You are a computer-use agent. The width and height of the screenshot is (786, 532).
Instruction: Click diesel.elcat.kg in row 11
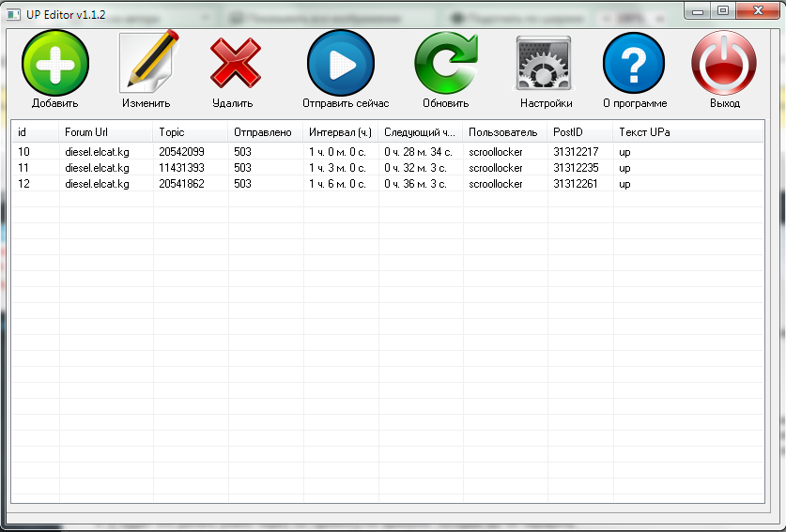(x=97, y=168)
